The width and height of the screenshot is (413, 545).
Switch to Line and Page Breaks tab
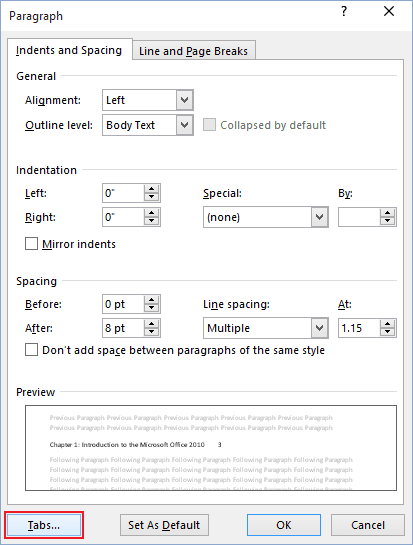[x=194, y=51]
